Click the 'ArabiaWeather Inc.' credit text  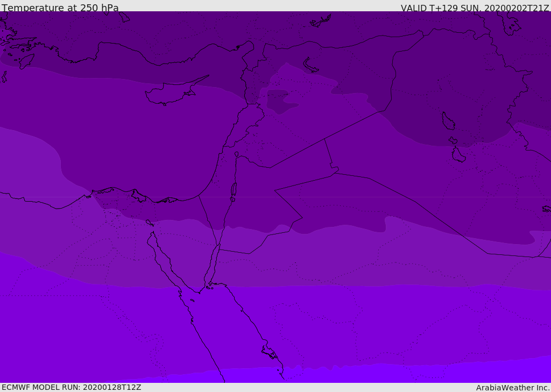(512, 388)
